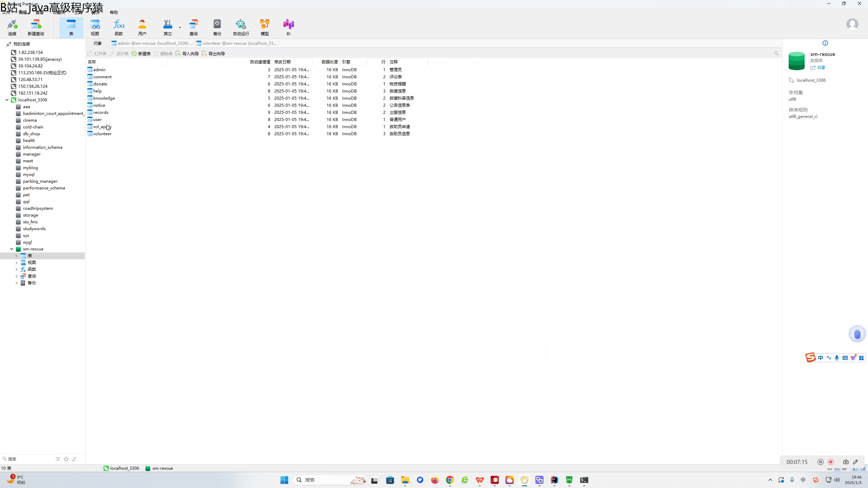Stop the recording with red button
The width and height of the screenshot is (868, 488).
[x=831, y=462]
